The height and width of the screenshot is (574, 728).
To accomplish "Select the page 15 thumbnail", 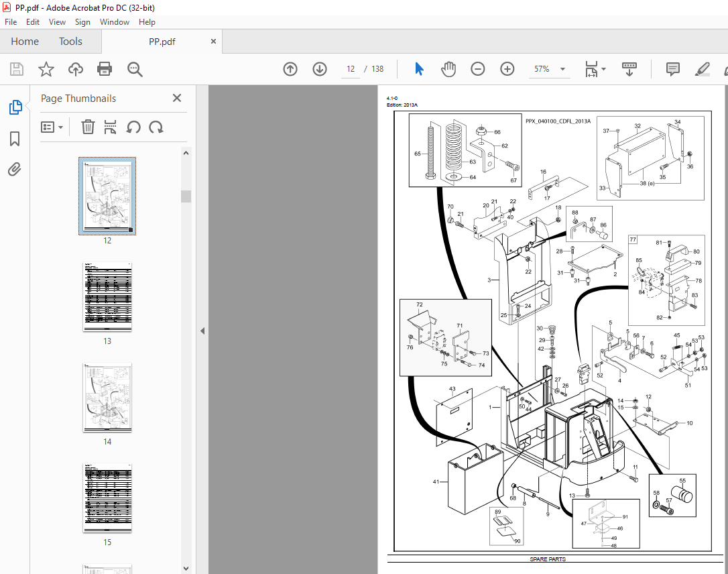I will (x=107, y=498).
